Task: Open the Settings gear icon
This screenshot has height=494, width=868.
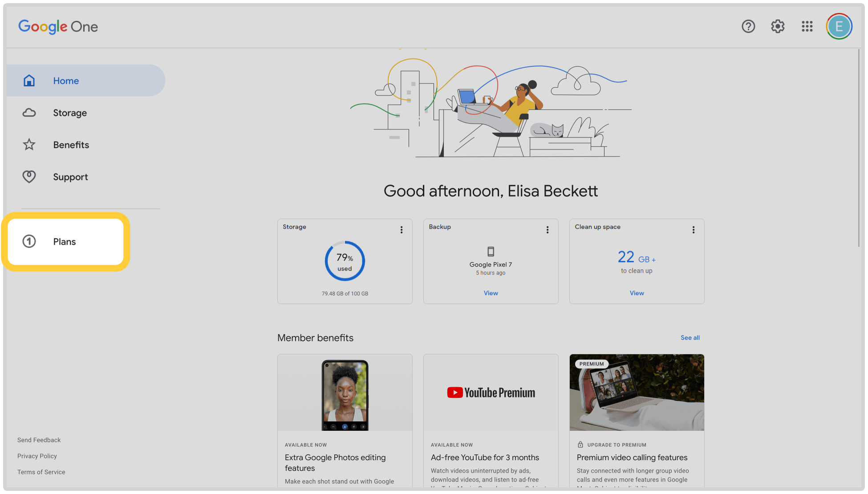Action: pos(778,27)
